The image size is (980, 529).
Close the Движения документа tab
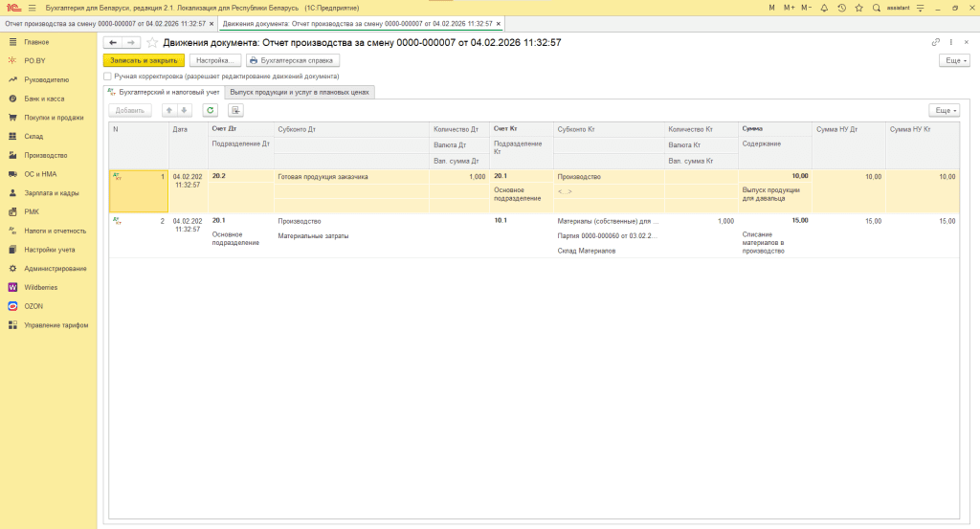tap(498, 24)
